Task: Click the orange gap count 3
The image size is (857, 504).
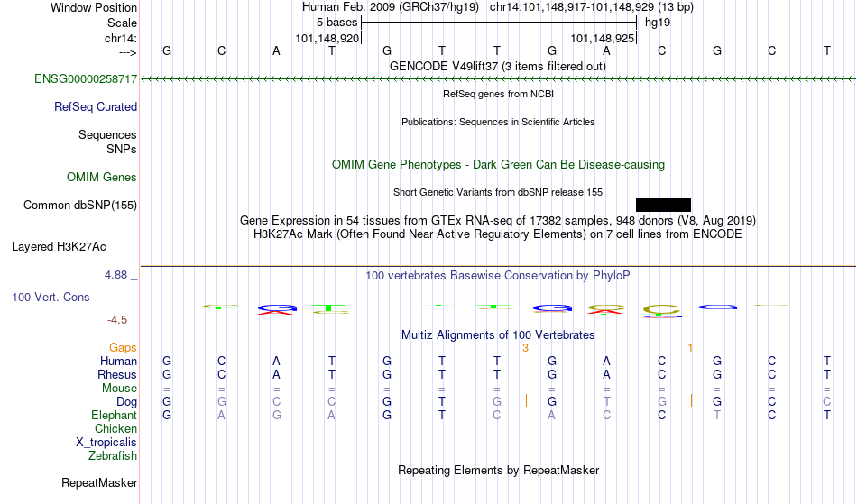Action: point(525,348)
